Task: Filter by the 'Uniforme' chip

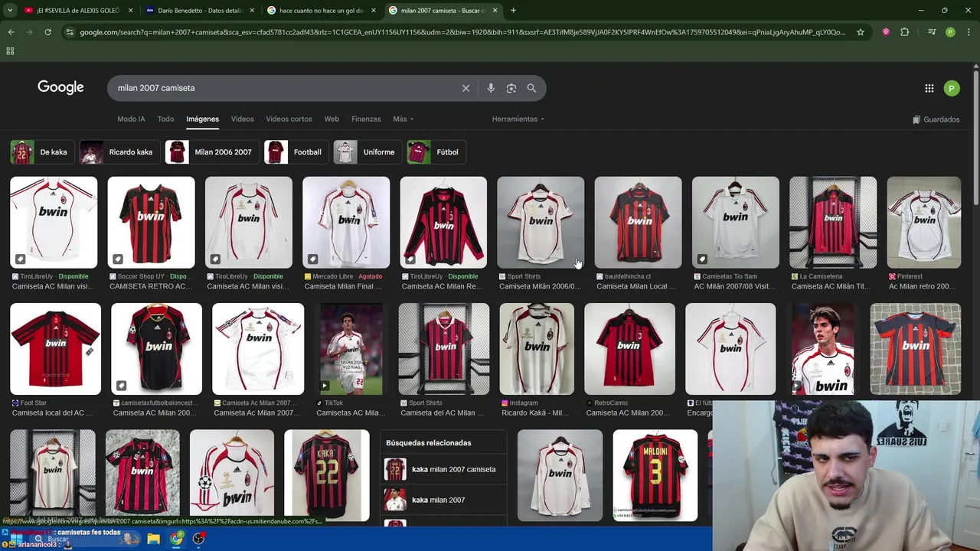Action: 367,152
